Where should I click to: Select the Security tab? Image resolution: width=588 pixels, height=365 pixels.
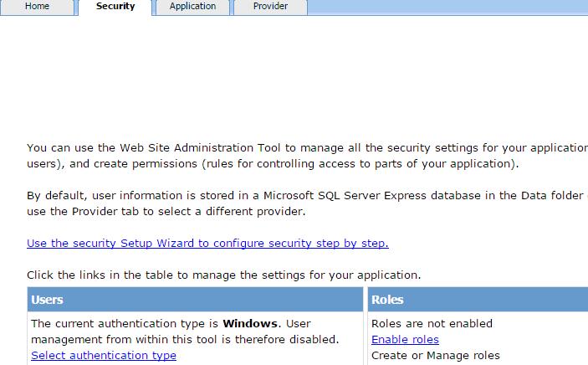pos(115,7)
